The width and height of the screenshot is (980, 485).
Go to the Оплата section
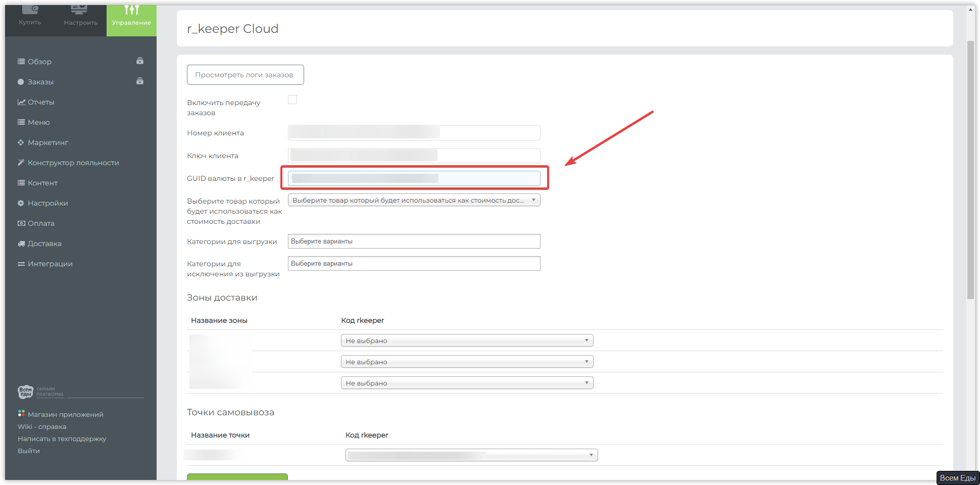coord(41,223)
